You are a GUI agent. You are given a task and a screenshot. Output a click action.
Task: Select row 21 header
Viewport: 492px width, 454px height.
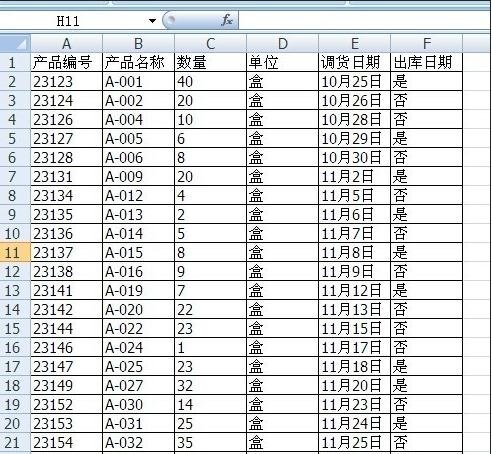(x=15, y=442)
